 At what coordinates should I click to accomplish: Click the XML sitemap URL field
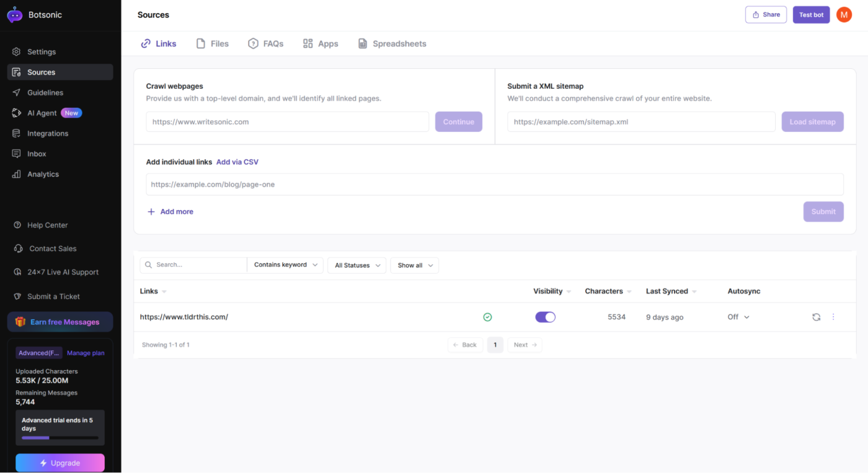641,122
